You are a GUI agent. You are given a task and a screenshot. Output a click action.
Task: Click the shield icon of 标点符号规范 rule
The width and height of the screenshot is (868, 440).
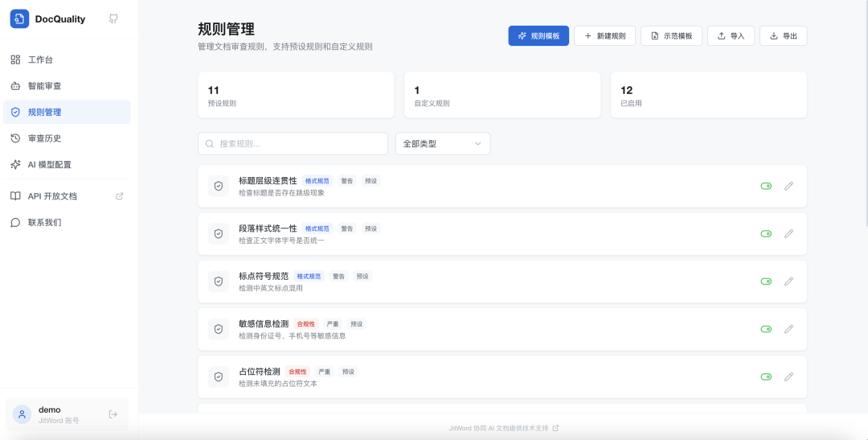click(218, 282)
